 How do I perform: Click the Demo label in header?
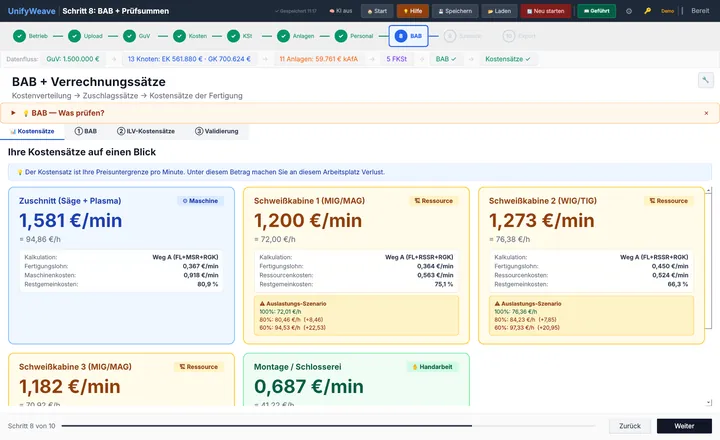tap(667, 11)
